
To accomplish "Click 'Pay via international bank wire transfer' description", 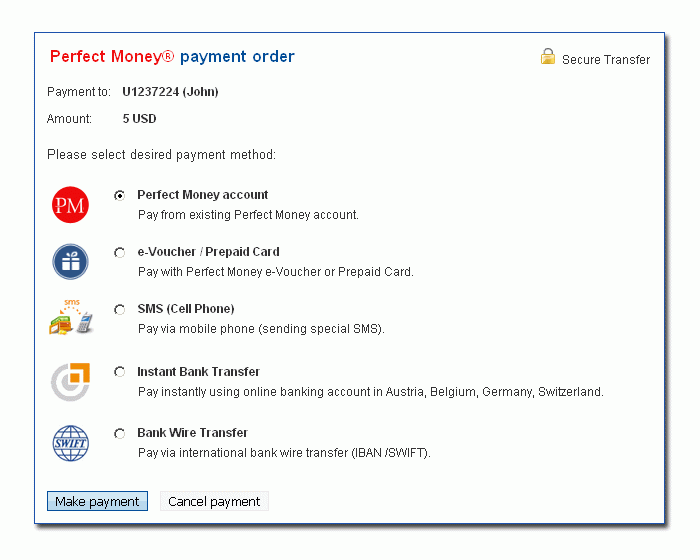I will point(284,453).
